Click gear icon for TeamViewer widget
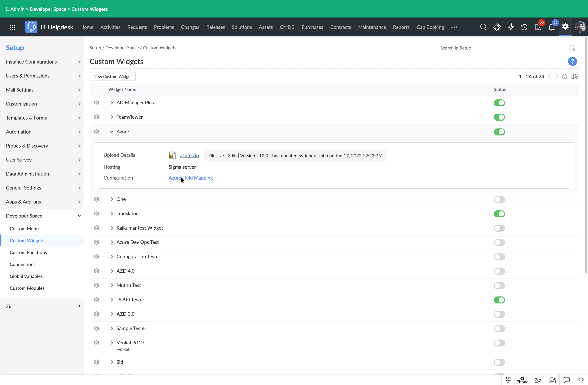The height and width of the screenshot is (385, 588). (97, 117)
